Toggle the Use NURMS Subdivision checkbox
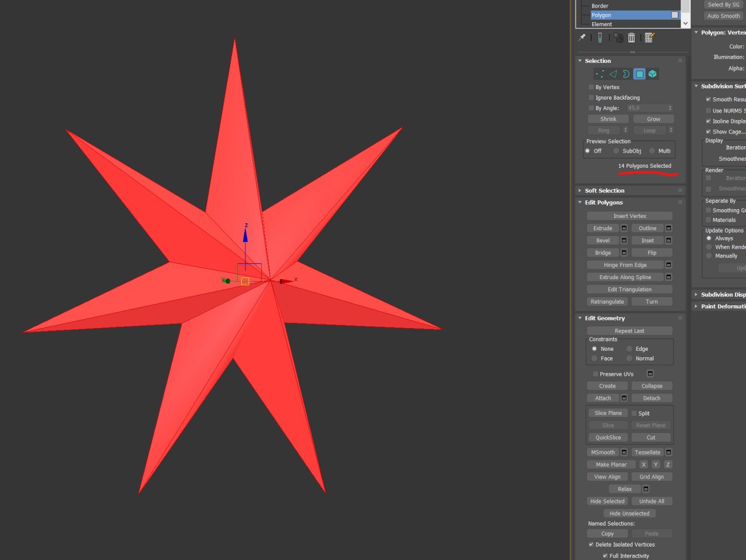Viewport: 746px width, 560px height. (x=708, y=111)
